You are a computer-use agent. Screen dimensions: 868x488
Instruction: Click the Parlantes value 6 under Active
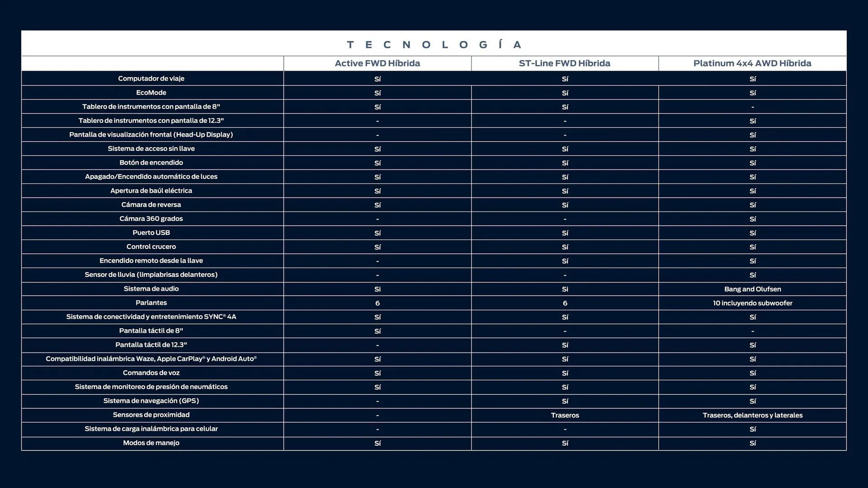coord(377,303)
